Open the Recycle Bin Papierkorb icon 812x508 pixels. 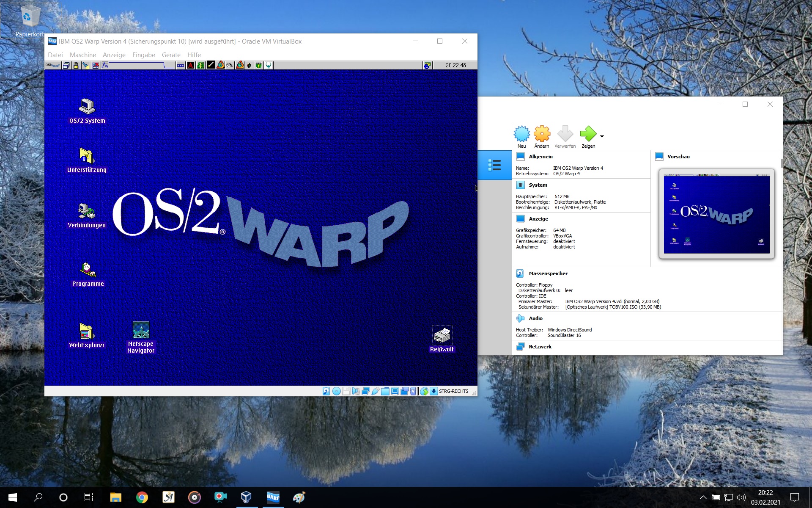tap(30, 21)
